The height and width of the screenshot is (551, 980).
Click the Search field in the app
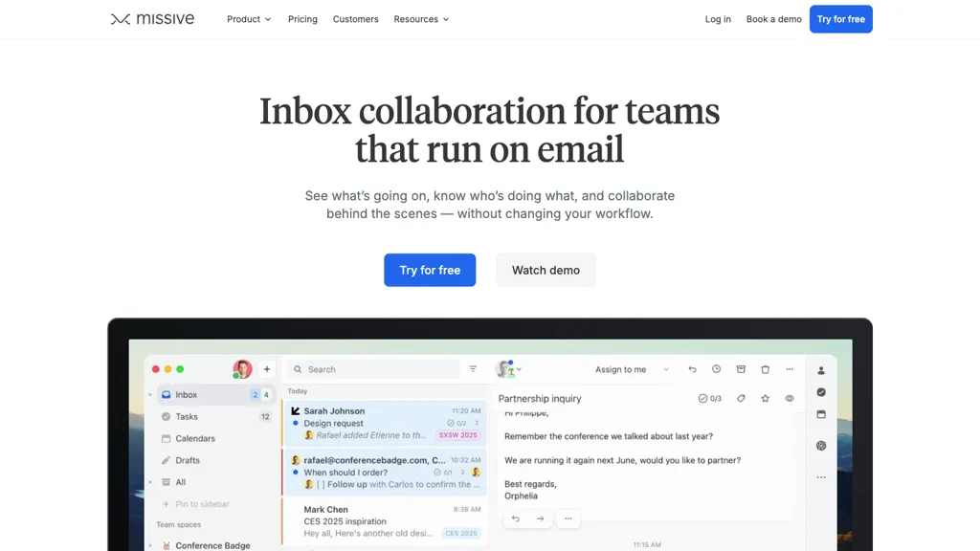coord(374,369)
